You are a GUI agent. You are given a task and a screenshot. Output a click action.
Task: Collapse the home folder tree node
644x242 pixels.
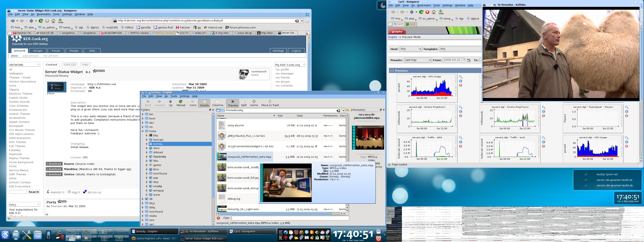[143, 131]
